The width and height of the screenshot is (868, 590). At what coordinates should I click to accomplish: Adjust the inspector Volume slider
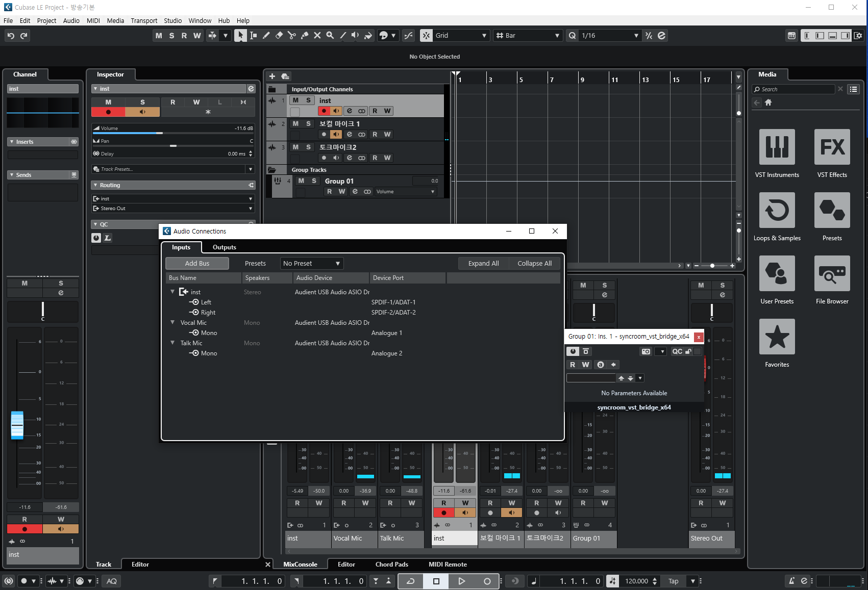(160, 133)
